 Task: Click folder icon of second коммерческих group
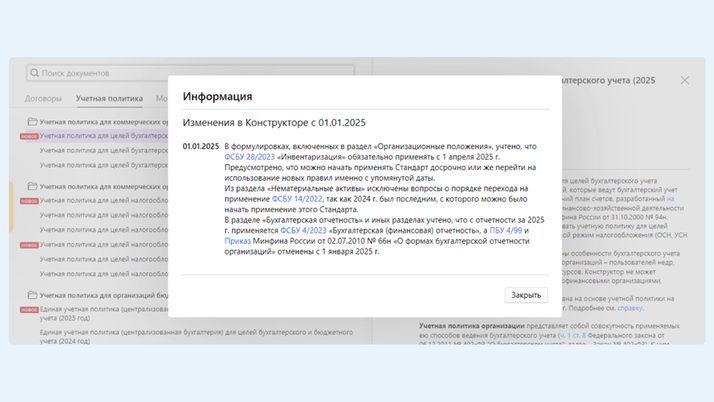32,186
